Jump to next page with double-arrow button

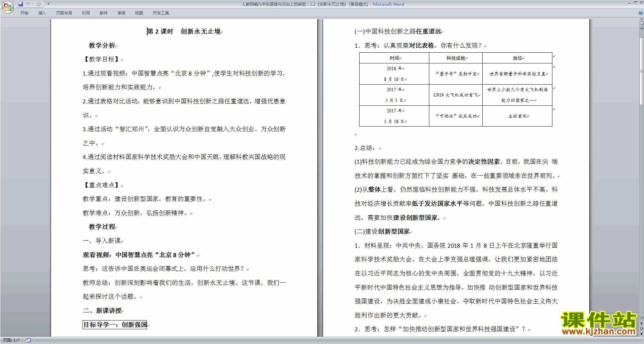(642, 334)
